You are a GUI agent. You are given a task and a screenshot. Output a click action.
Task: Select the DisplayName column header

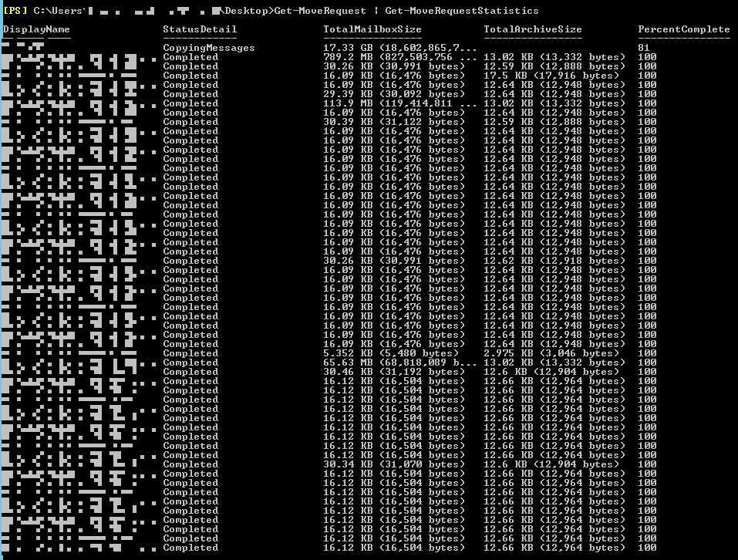36,29
